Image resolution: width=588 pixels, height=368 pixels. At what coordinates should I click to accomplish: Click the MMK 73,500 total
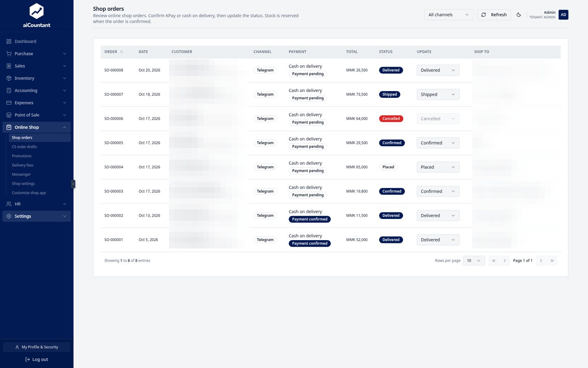click(x=357, y=94)
